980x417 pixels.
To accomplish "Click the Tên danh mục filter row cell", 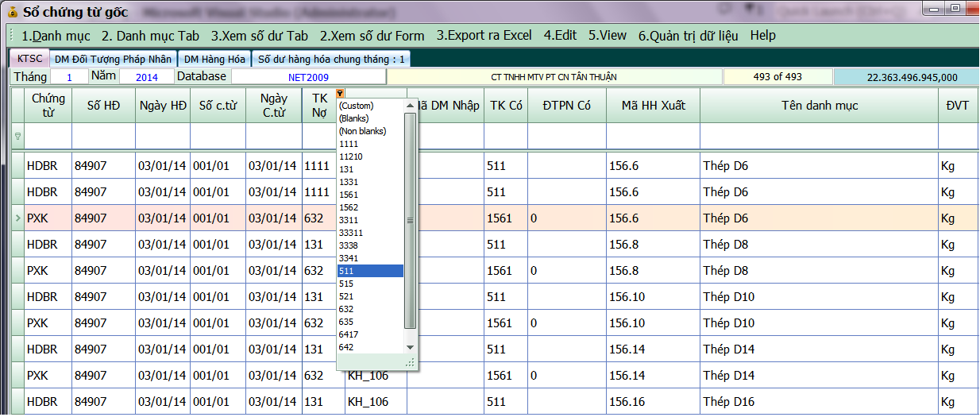I will 819,136.
